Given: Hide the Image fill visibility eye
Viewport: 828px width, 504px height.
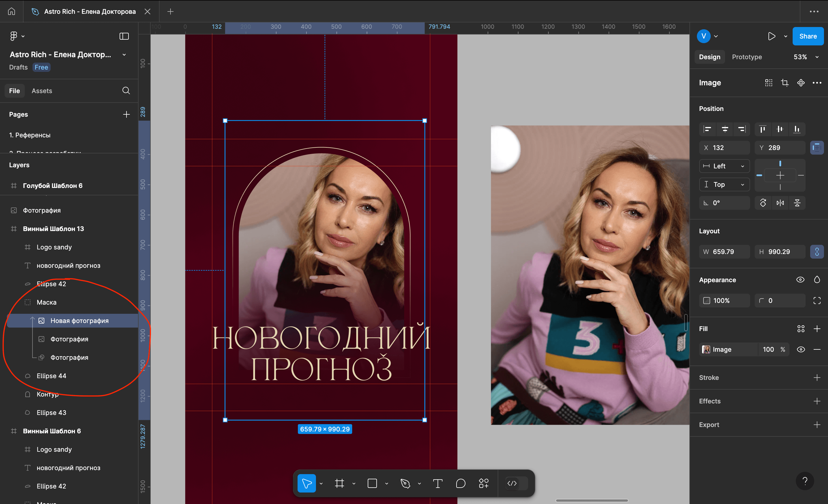Looking at the screenshot, I should [801, 349].
